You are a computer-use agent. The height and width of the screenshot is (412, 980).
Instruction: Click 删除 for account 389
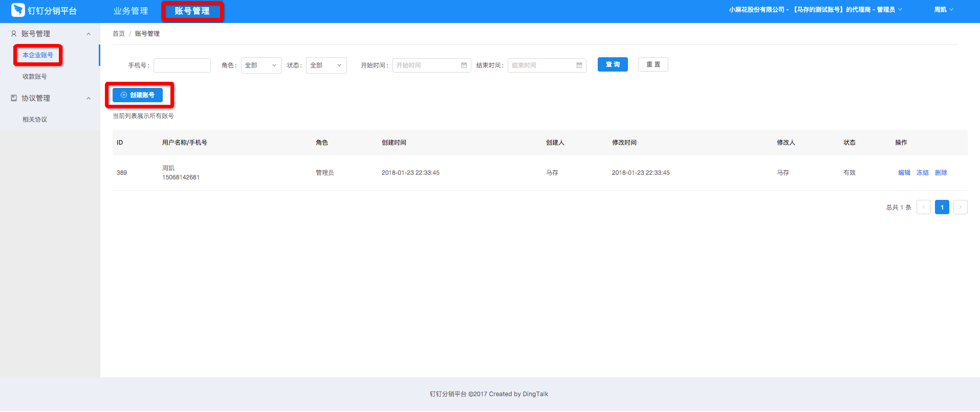[941, 173]
